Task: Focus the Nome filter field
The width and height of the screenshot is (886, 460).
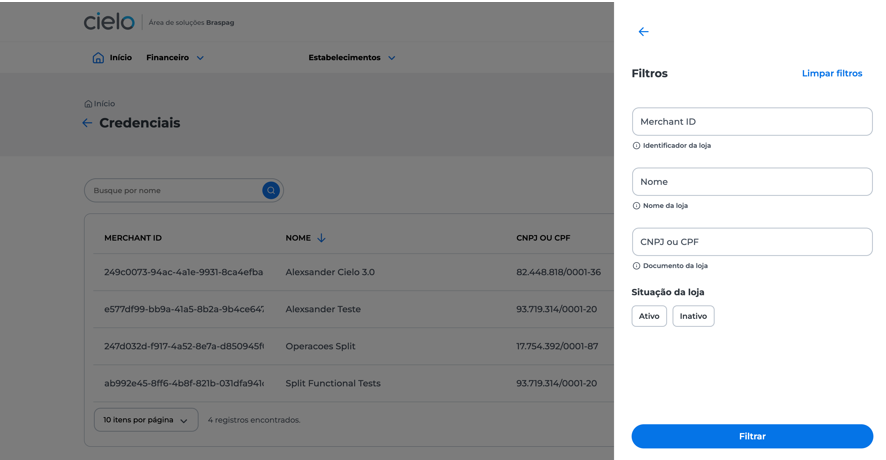Action: [752, 181]
